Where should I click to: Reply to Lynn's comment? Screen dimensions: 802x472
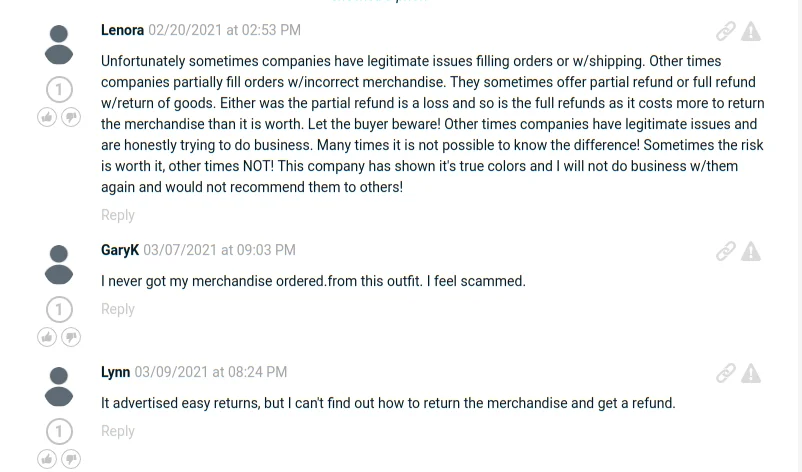[117, 431]
